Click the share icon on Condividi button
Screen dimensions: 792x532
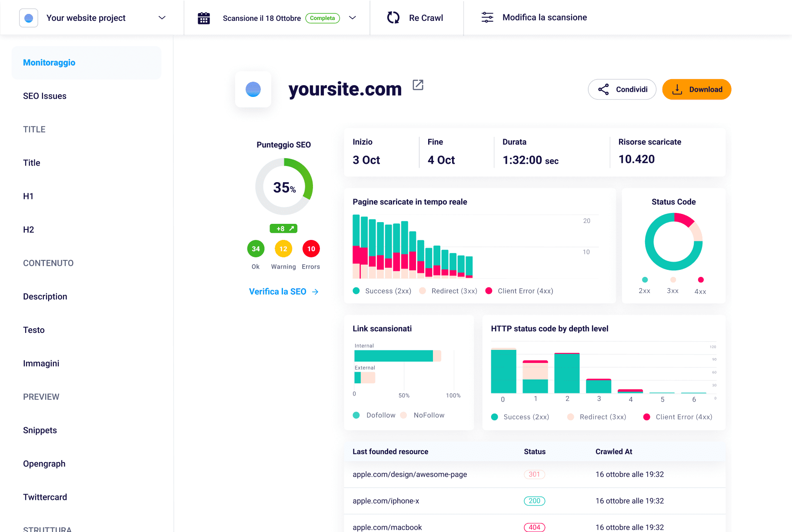604,89
